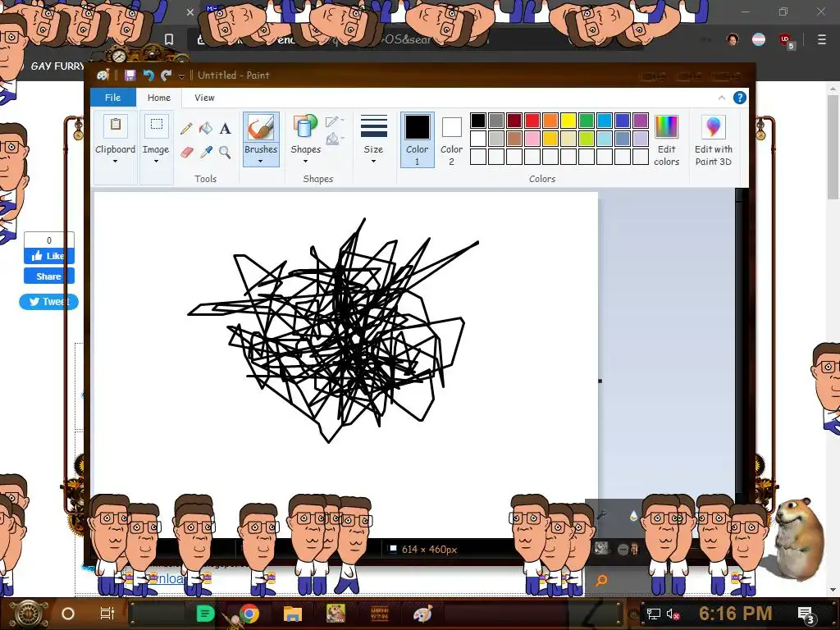Open Edit colors rainbow icon
Image resolution: width=840 pixels, height=630 pixels.
click(666, 127)
